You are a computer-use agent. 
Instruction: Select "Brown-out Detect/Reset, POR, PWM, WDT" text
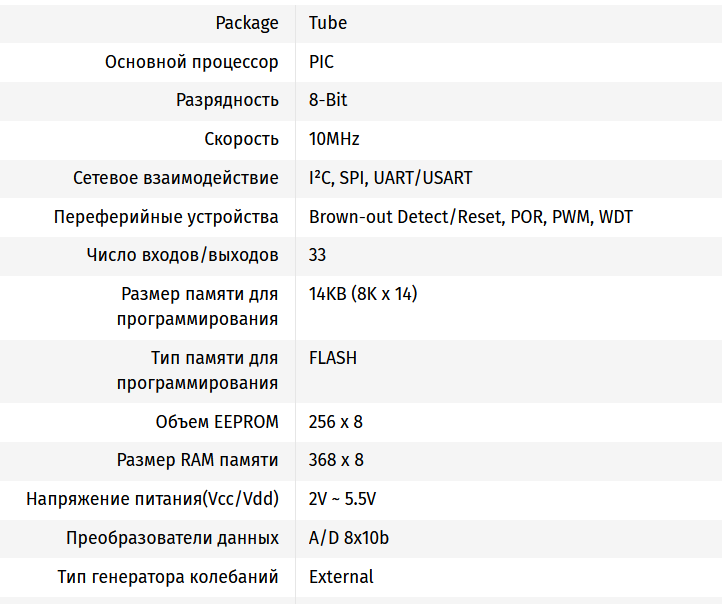click(470, 217)
